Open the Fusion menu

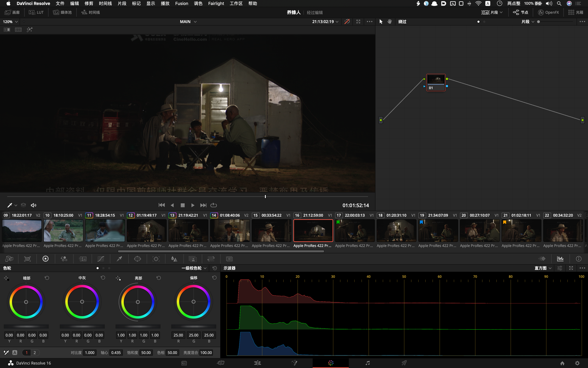click(x=181, y=3)
